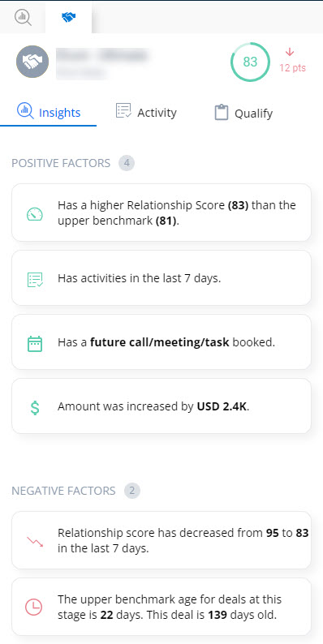Click the gauge icon on Relationship Score card

[35, 213]
